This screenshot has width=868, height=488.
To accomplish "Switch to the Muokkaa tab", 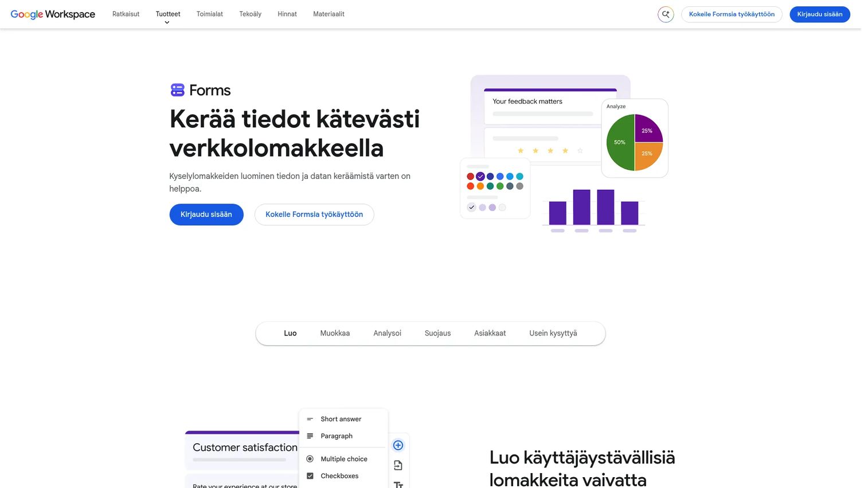I will 335,333.
